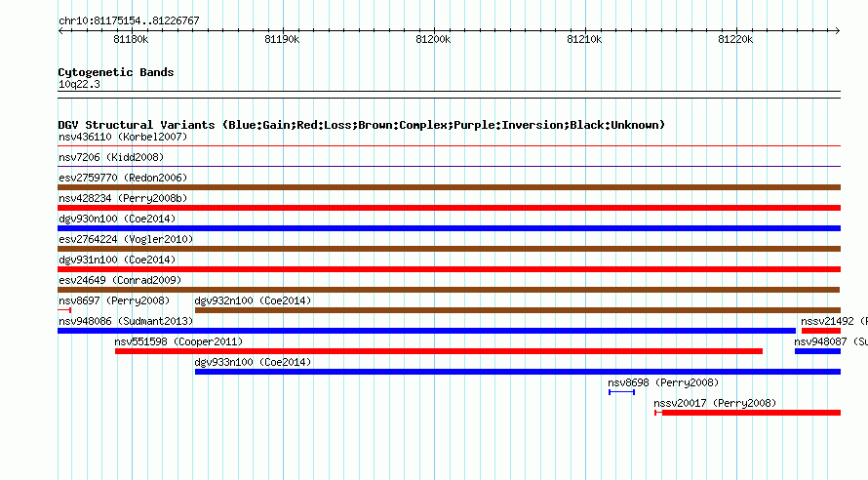Image resolution: width=868 pixels, height=480 pixels.
Task: Select the brown dgv932n100 bar
Action: click(518, 310)
